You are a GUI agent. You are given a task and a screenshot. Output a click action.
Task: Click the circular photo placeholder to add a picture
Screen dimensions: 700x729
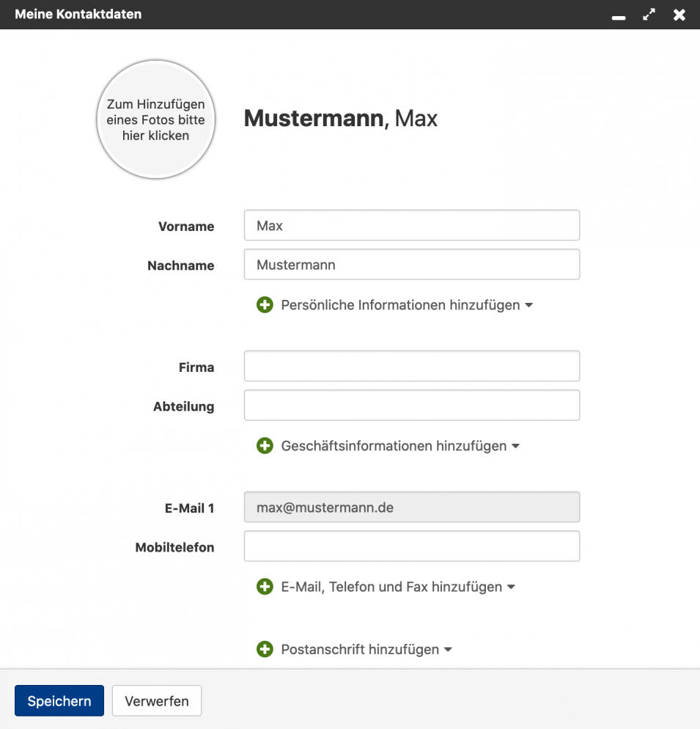point(155,119)
